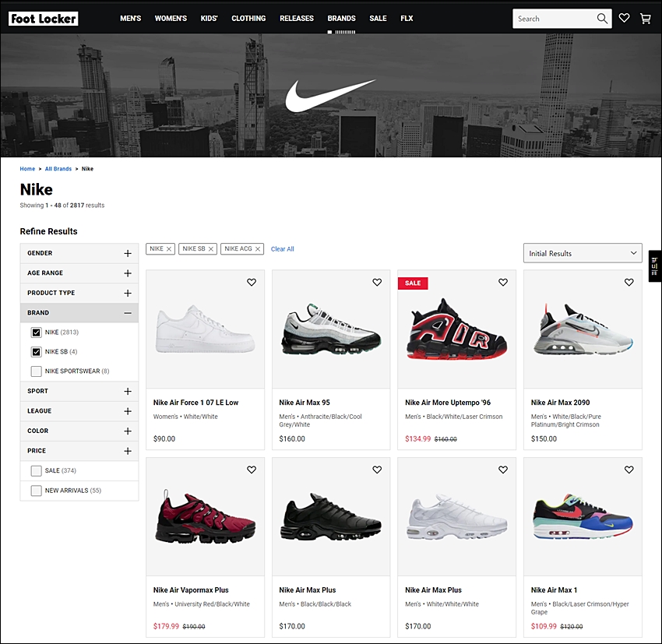
Task: Check the NIKE SPORTSWEAR checkbox
Action: tap(37, 371)
